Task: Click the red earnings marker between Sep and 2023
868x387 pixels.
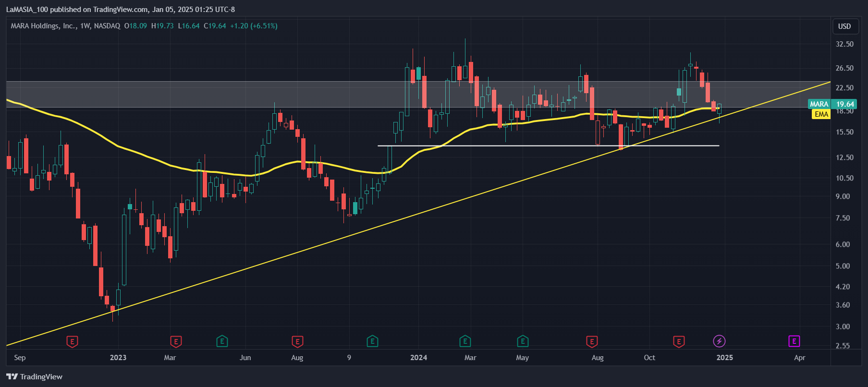Action: pos(72,342)
